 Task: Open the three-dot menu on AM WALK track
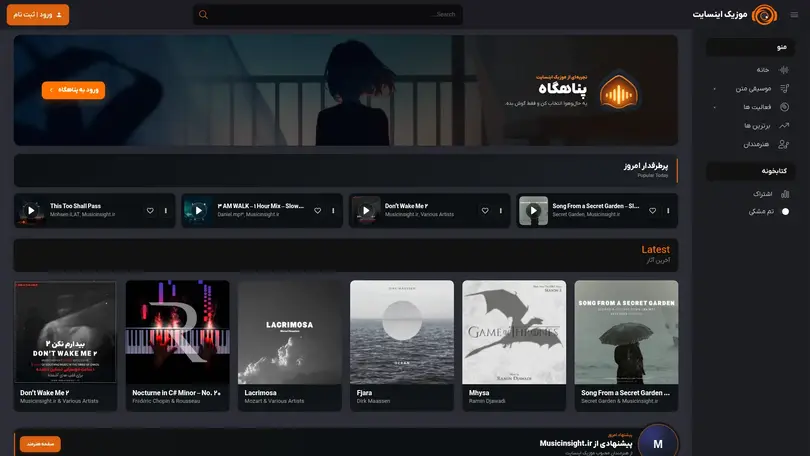click(x=333, y=210)
